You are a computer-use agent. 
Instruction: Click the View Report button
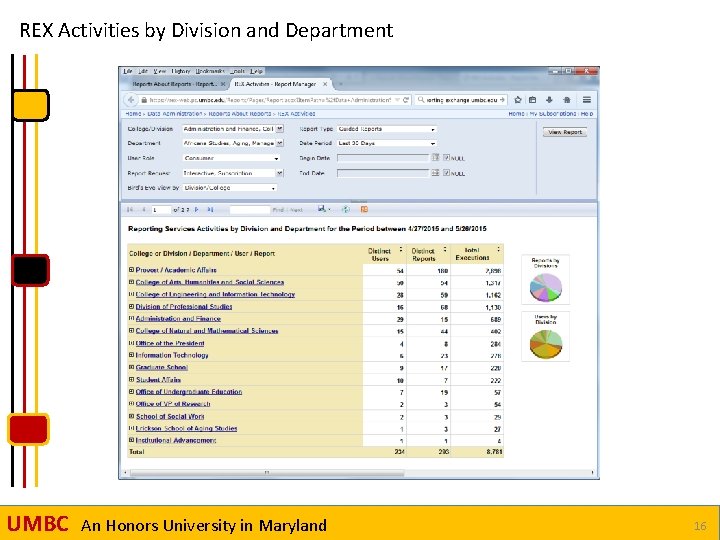coord(565,132)
